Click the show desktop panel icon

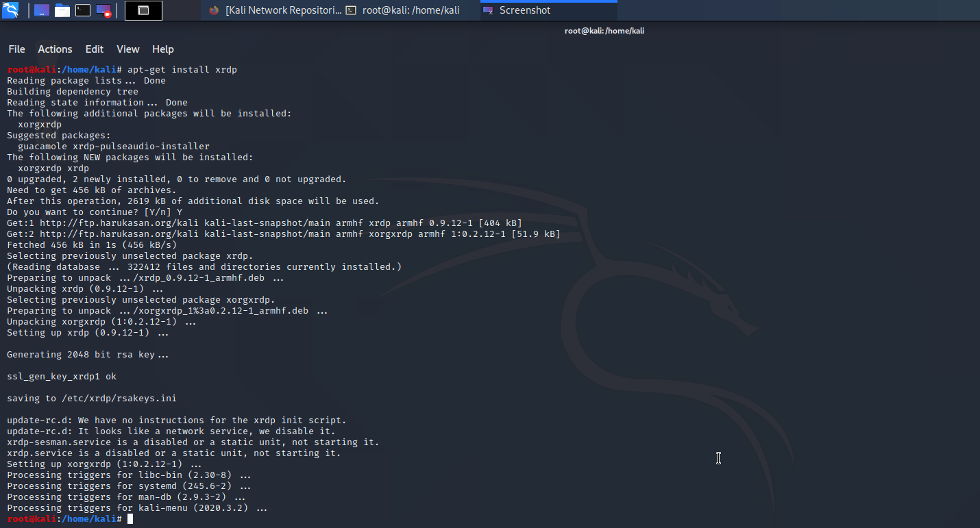41,10
